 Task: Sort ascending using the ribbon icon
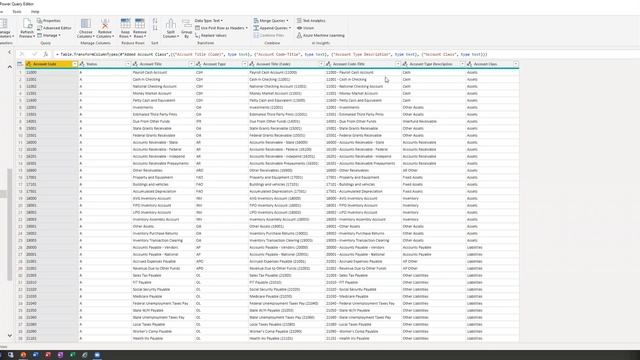click(155, 20)
